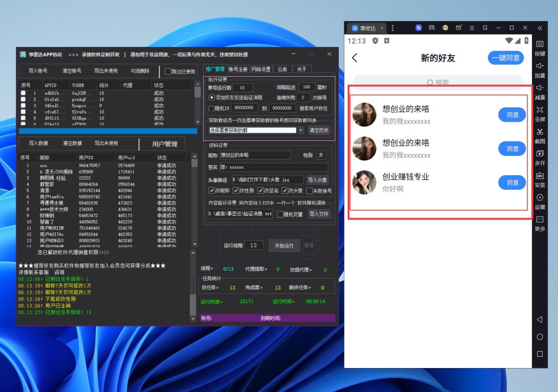Image resolution: width=558 pixels, height=392 pixels.
Task: Tap the back arrow on 新的好友 page
Action: 355,58
